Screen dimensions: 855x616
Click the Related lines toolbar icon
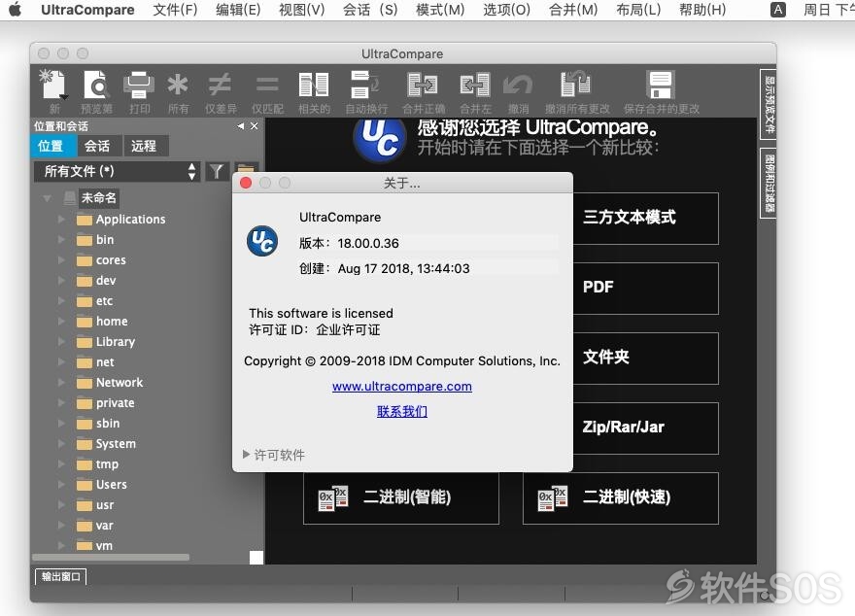click(x=314, y=86)
